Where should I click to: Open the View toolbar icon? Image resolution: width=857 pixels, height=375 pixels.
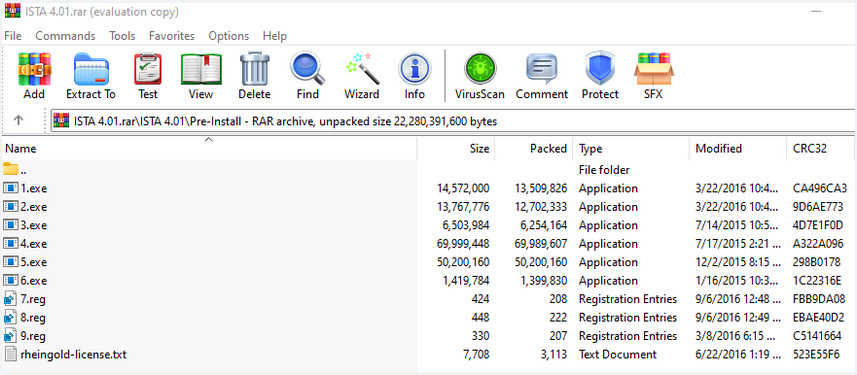(201, 69)
